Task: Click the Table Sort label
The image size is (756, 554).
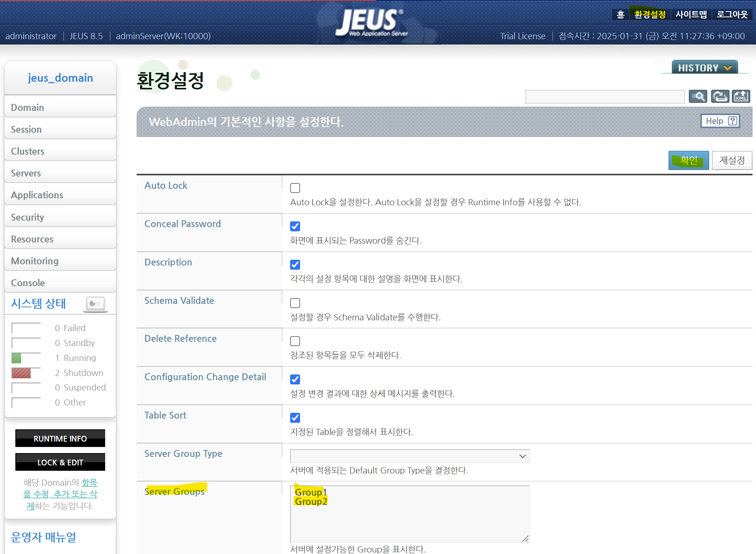Action: coord(165,415)
